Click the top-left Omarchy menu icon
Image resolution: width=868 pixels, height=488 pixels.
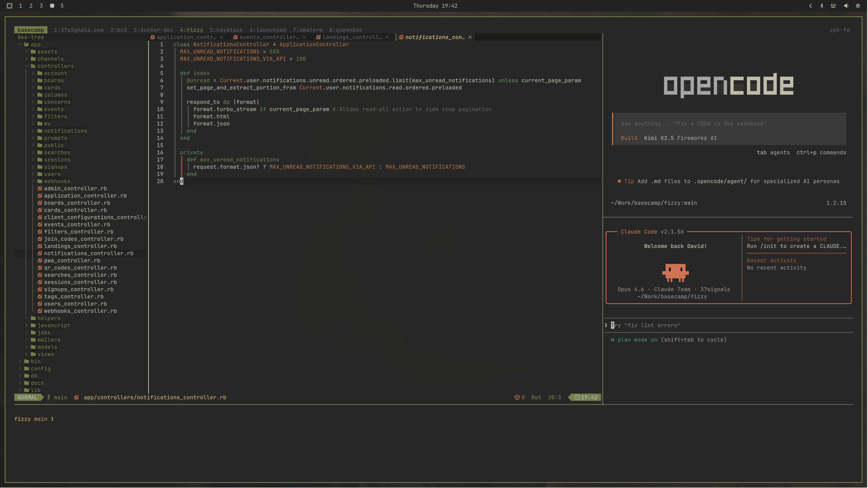9,6
